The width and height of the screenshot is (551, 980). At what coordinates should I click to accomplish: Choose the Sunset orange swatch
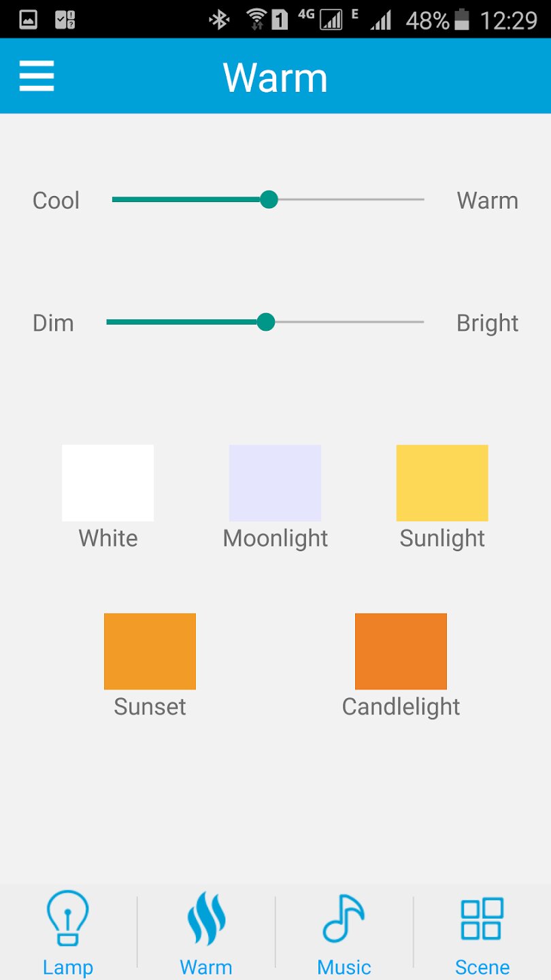[150, 651]
